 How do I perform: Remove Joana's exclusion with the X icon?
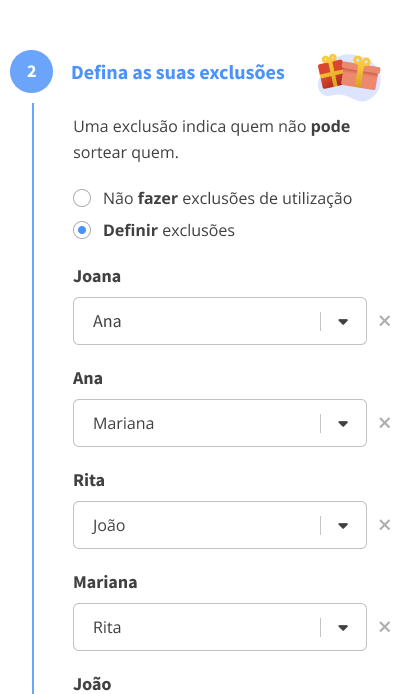click(385, 321)
